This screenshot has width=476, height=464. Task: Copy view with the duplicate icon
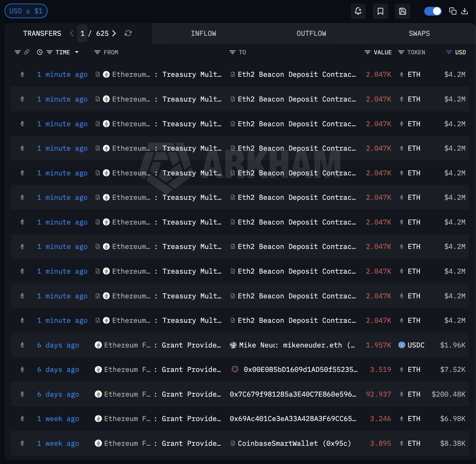tap(452, 11)
